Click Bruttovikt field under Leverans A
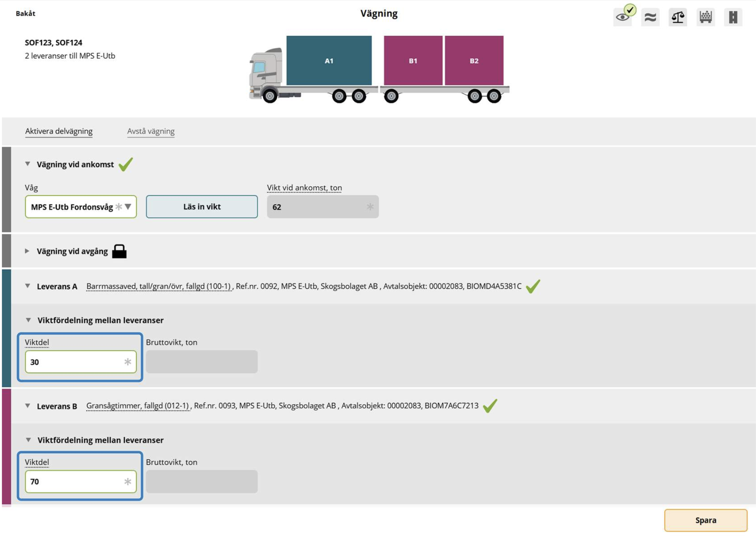The image size is (756, 536). click(202, 362)
